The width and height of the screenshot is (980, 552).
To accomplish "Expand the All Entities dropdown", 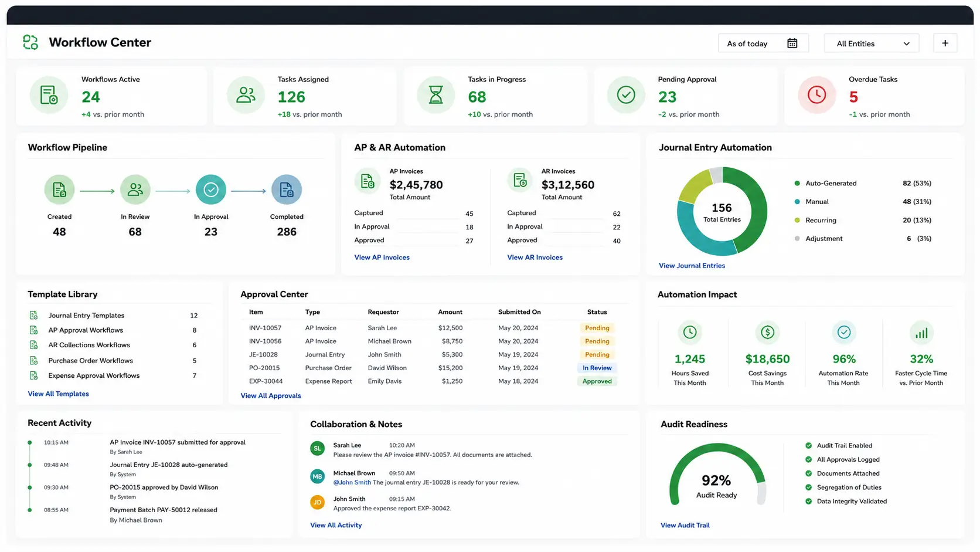I will [x=872, y=43].
